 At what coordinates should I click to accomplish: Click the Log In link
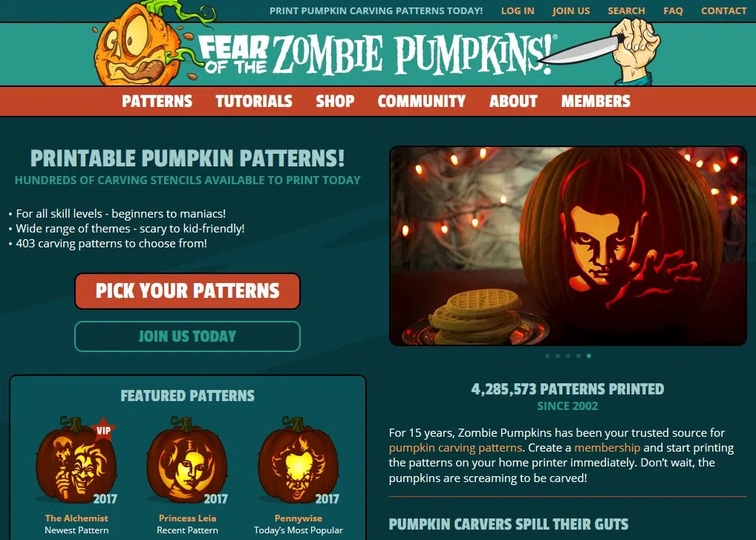[518, 10]
